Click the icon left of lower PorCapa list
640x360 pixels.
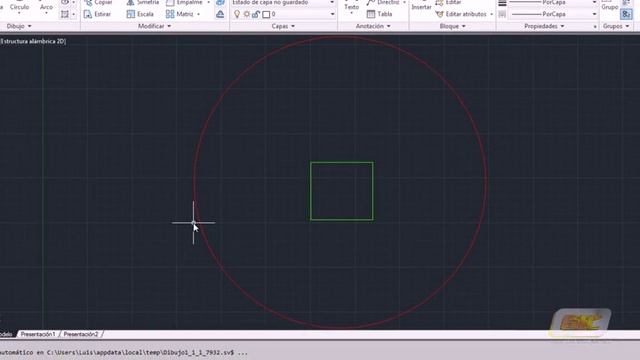[x=502, y=14]
